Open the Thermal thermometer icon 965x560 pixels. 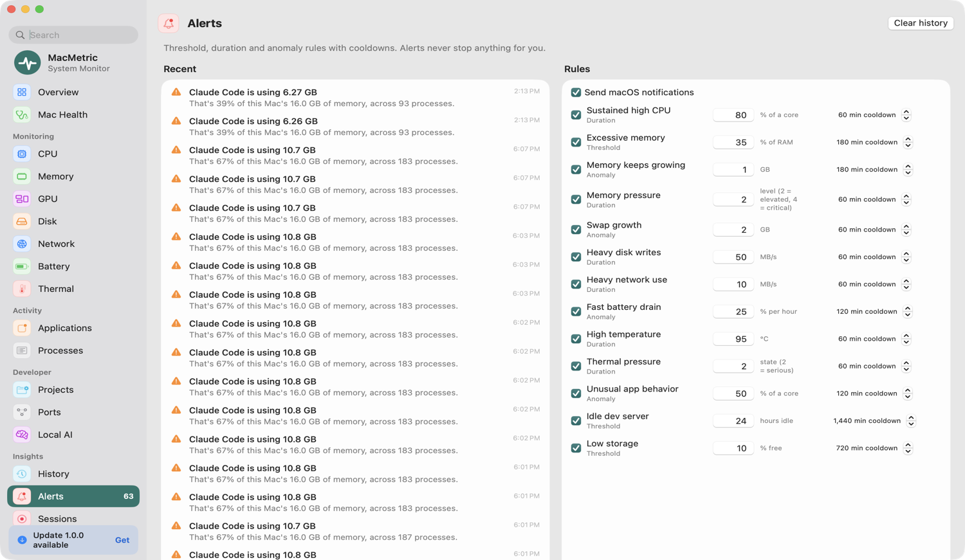point(22,289)
